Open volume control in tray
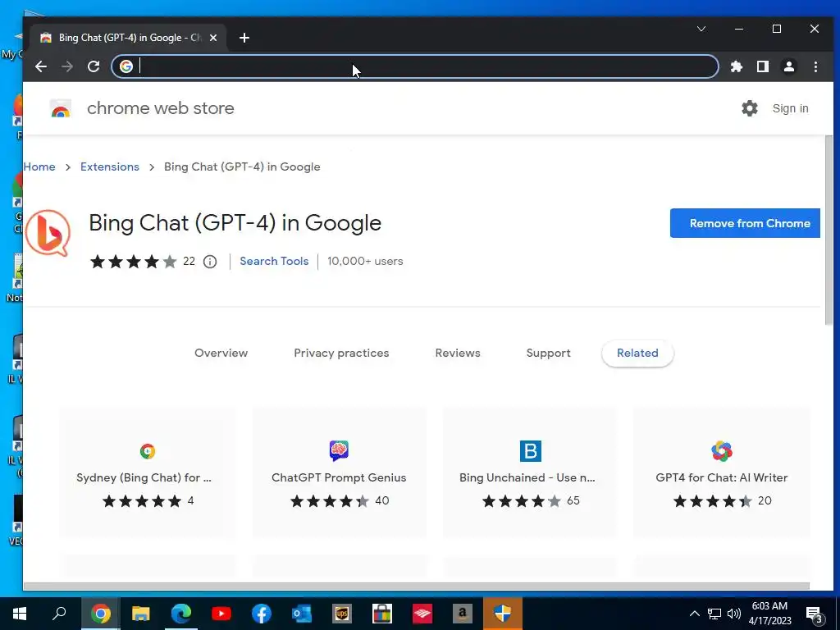 [734, 614]
